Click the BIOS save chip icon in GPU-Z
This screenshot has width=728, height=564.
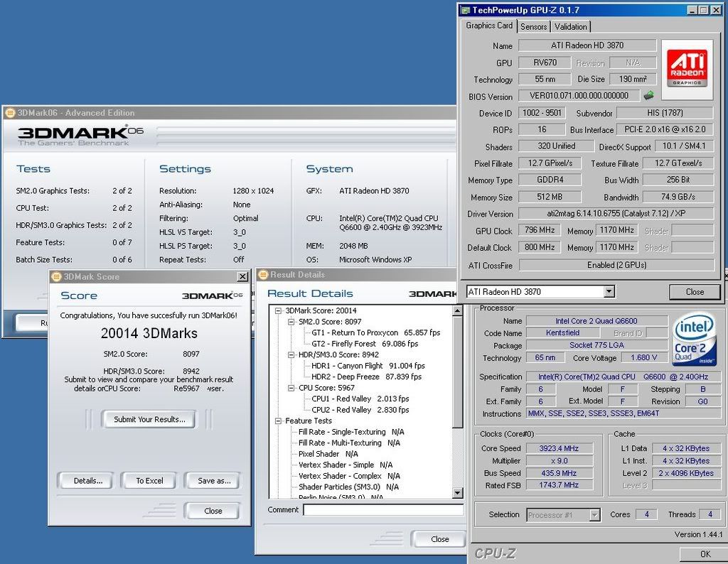click(x=648, y=96)
